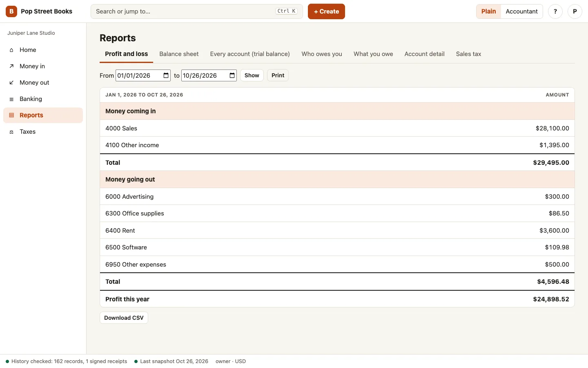This screenshot has height=368, width=588.
Task: Click the Last snapshot Oct 26, 2026 status
Action: pyautogui.click(x=171, y=361)
